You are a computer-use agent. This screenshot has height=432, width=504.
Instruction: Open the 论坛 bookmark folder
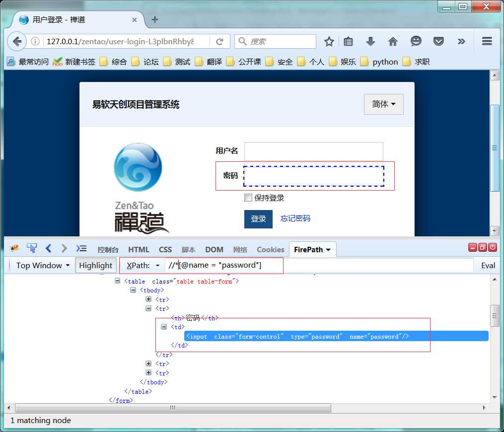(145, 62)
